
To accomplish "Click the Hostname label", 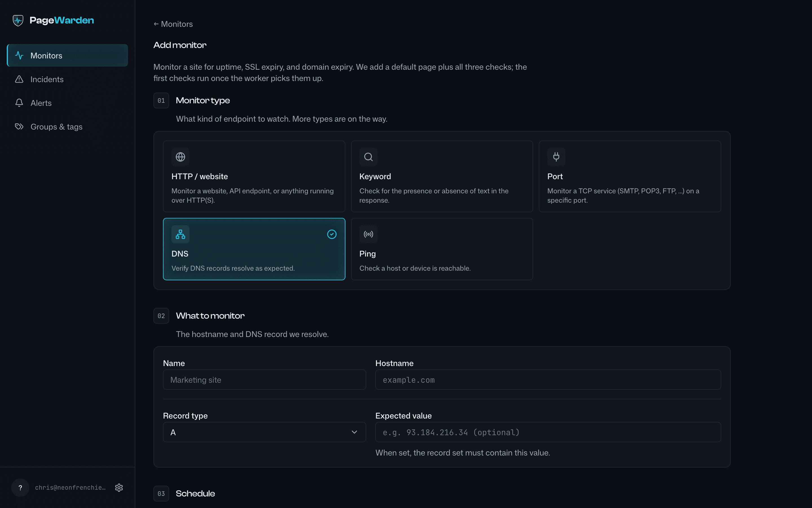I will 394,363.
